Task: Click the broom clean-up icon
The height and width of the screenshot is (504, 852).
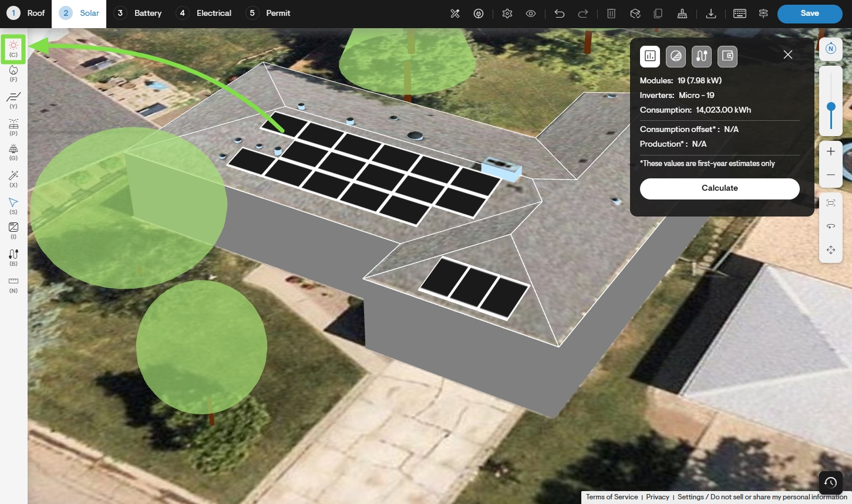Action: [682, 13]
